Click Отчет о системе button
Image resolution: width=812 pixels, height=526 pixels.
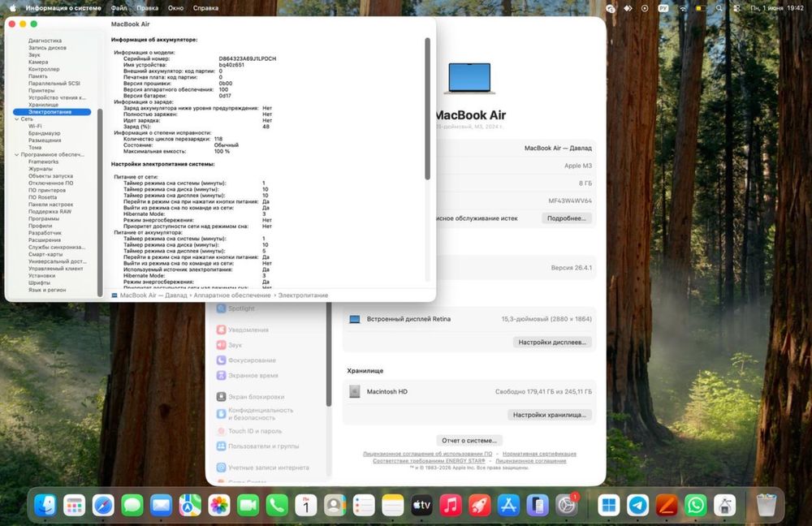pyautogui.click(x=469, y=441)
